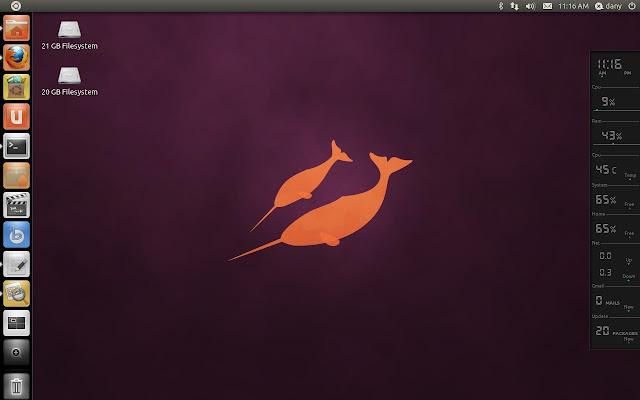Open the dany user menu

coord(609,6)
